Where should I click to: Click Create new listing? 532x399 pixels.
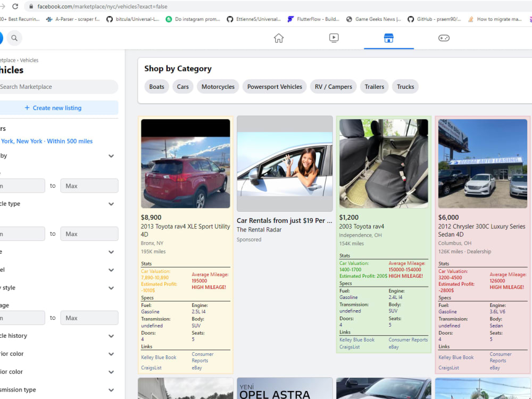tap(59, 108)
